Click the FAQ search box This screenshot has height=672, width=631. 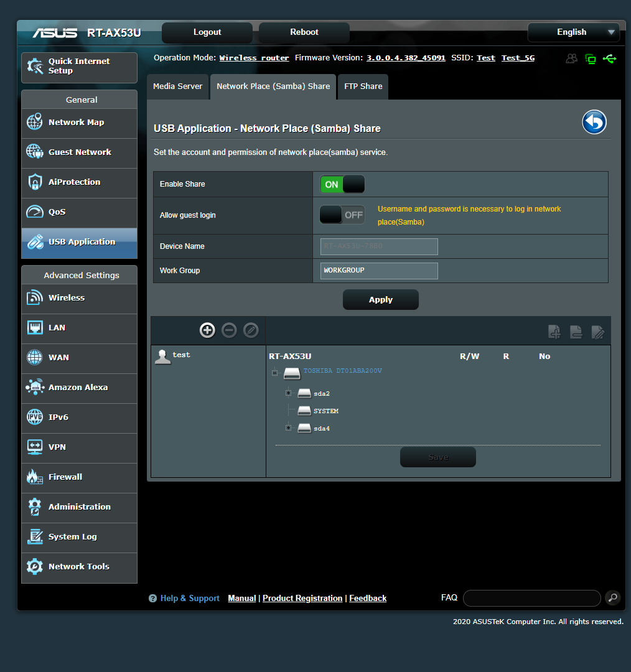point(532,598)
